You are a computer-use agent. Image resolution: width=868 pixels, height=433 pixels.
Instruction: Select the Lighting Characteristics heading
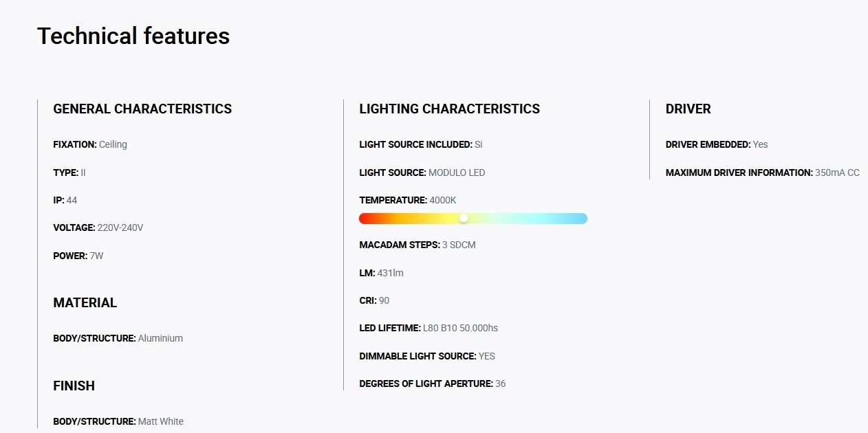449,109
